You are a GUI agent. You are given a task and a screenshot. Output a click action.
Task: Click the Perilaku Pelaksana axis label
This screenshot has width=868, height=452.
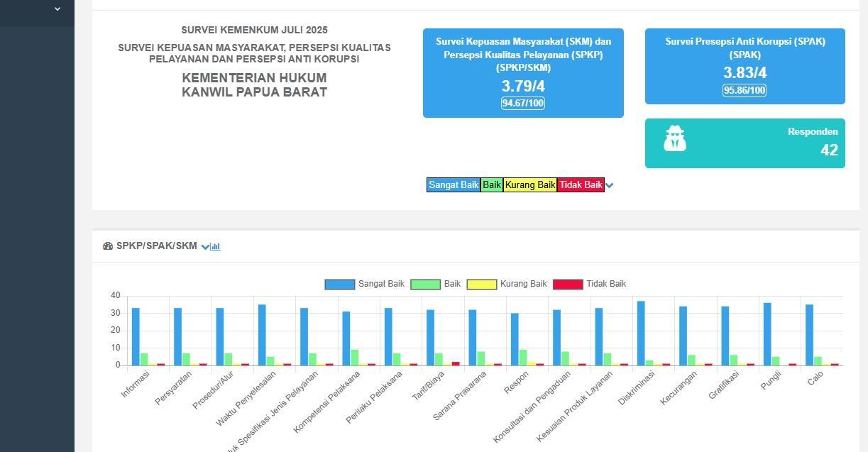point(375,397)
